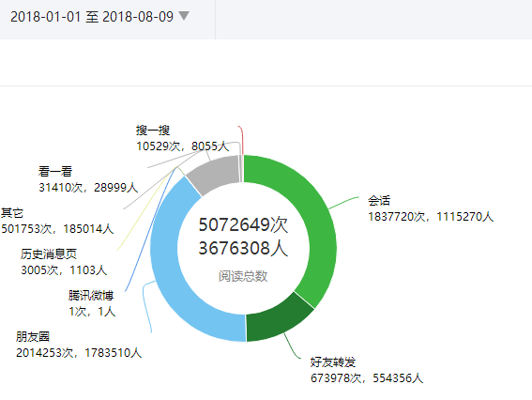The image size is (532, 400).
Task: Click the 其它 label
Action: click(12, 213)
